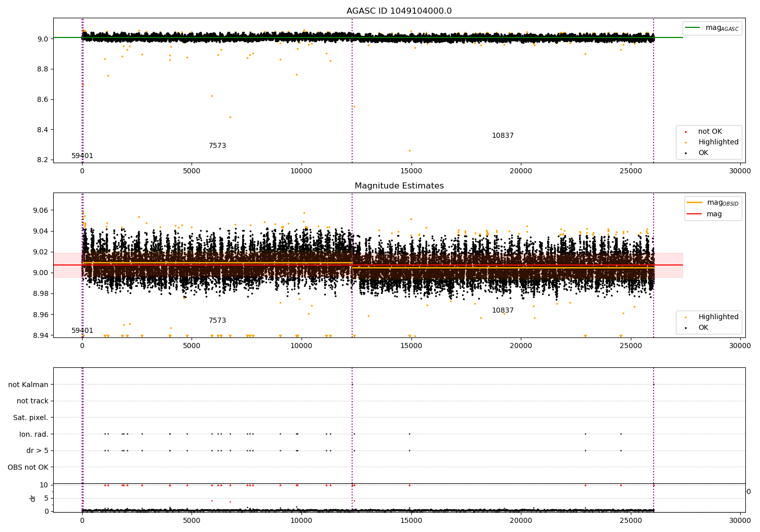Click the green mag AGASC legend line

click(x=692, y=28)
